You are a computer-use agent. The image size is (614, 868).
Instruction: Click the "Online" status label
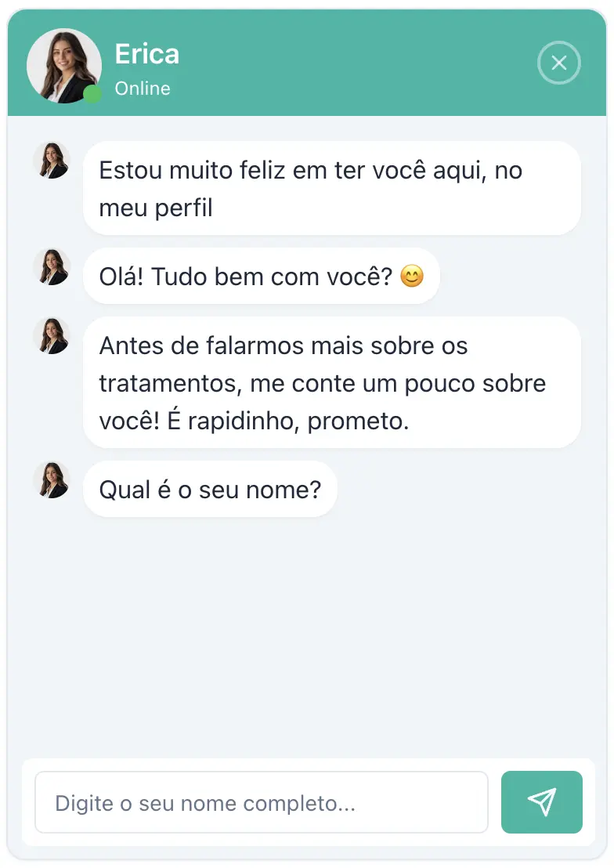click(x=143, y=89)
